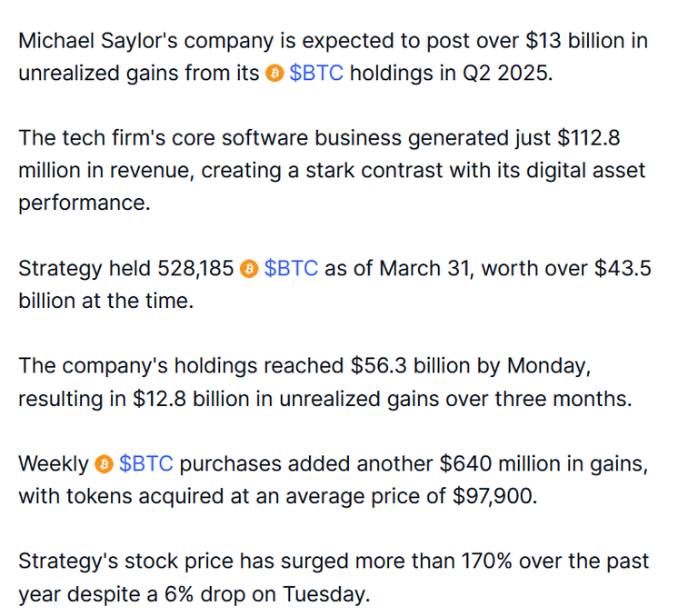Click the "$56.3 billion" holdings figure

[x=410, y=366]
